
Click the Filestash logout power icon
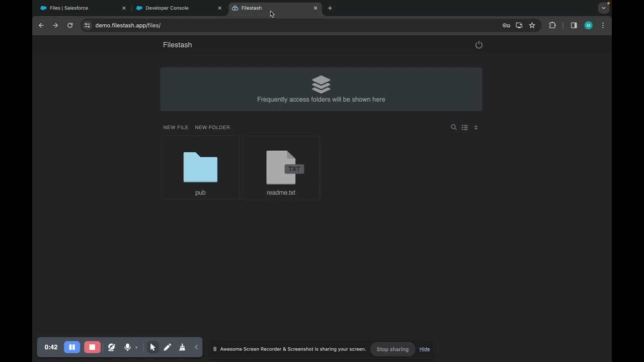(x=478, y=45)
